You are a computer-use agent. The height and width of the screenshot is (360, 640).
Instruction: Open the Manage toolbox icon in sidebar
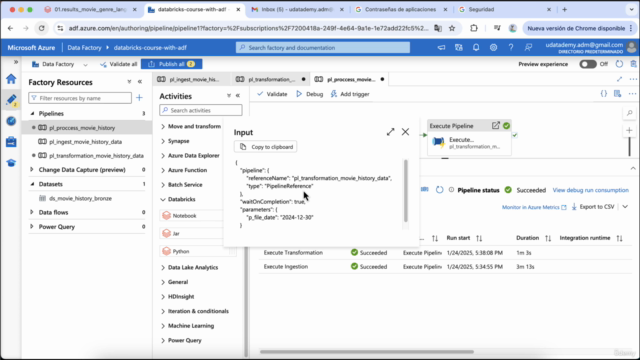(11, 142)
